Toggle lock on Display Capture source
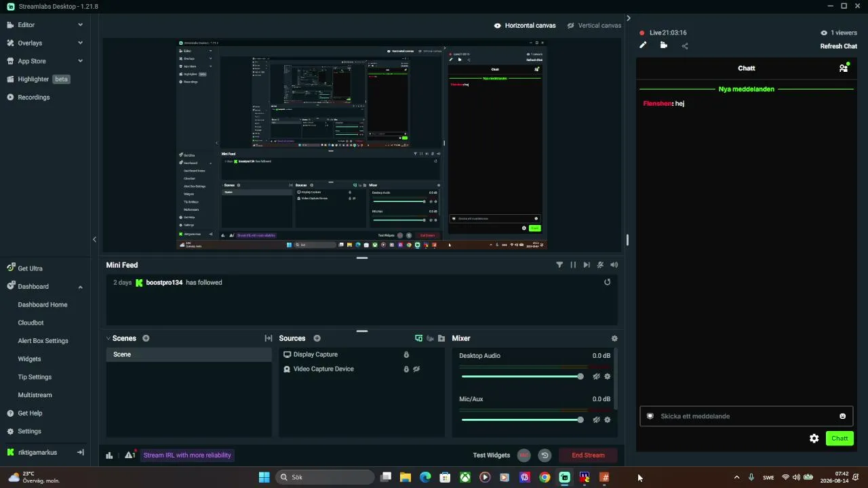Image resolution: width=868 pixels, height=488 pixels. coord(406,354)
